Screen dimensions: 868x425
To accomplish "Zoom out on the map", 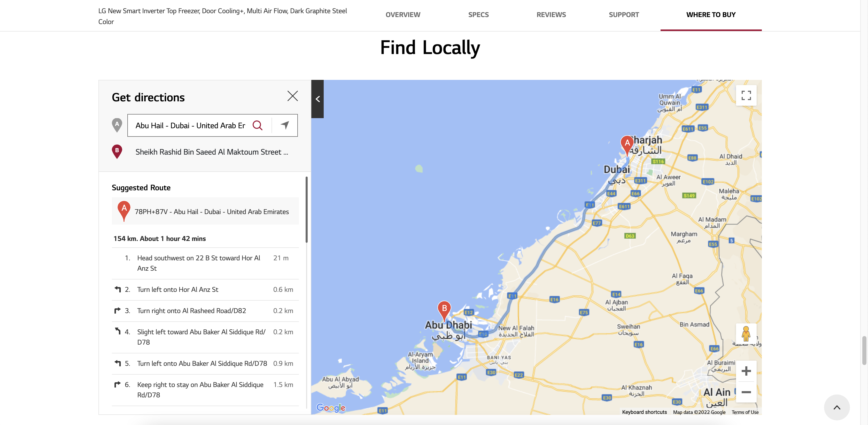I will pos(746,392).
